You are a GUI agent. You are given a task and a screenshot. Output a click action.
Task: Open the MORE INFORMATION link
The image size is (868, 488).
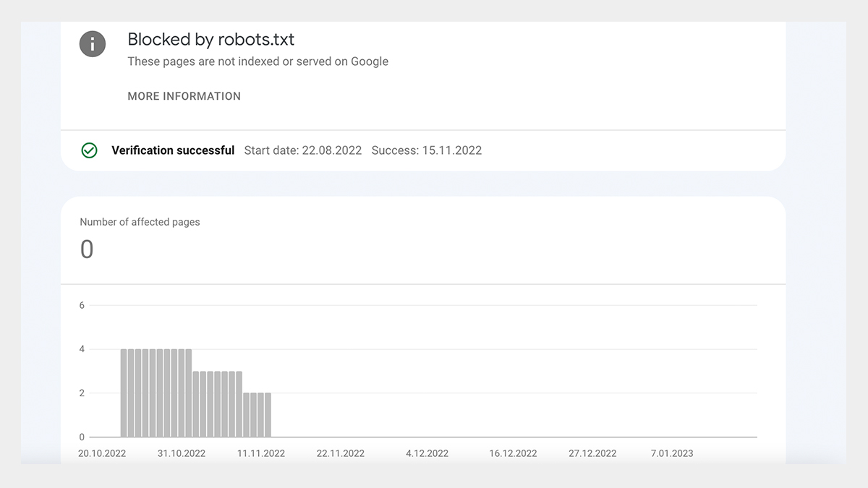click(x=184, y=96)
